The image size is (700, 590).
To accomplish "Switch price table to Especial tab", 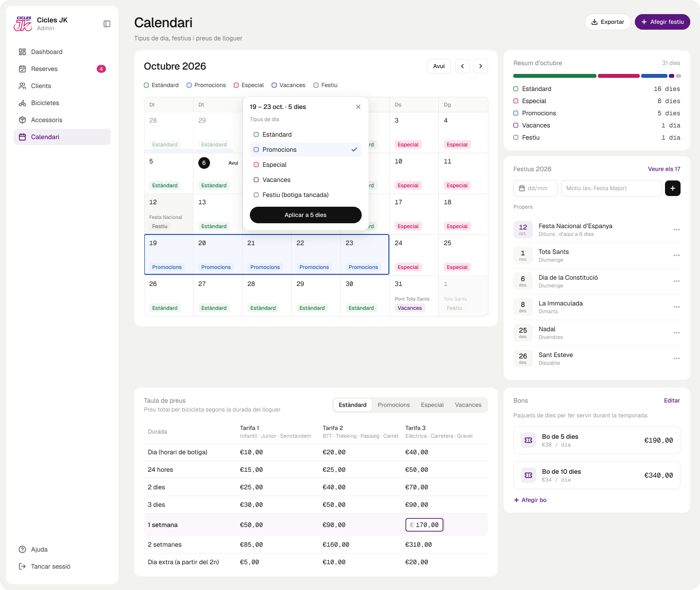I will point(432,405).
